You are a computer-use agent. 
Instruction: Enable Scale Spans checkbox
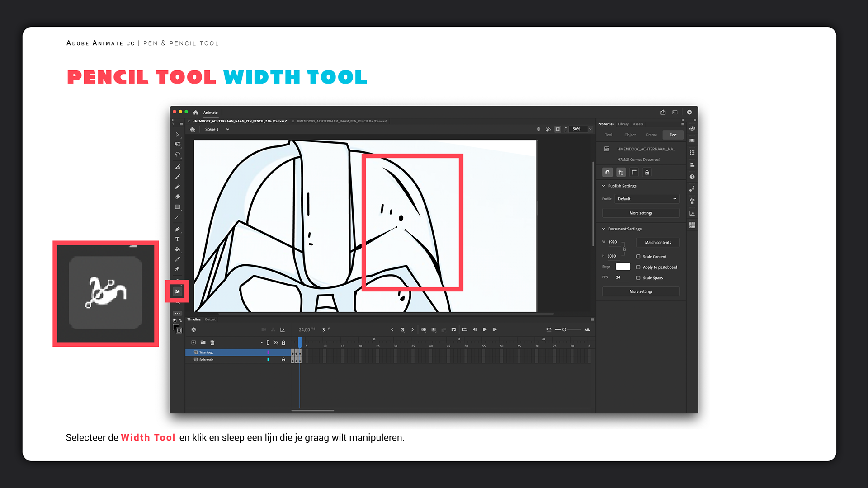click(638, 278)
